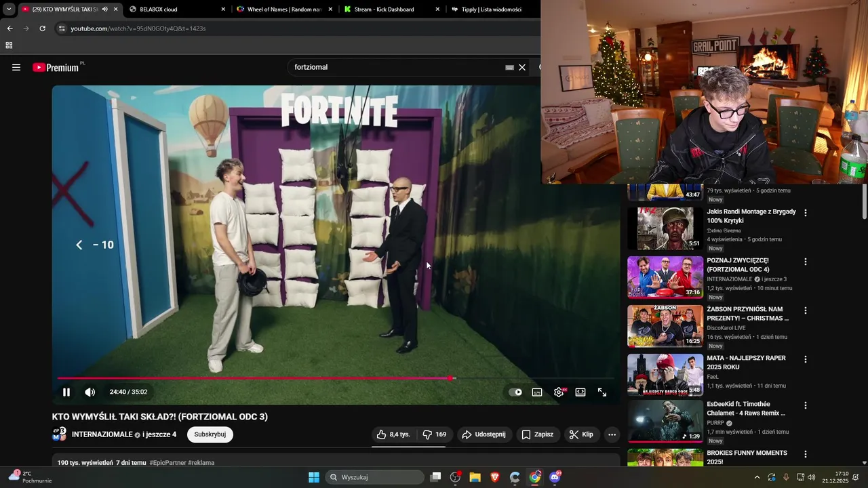868x488 pixels.
Task: Open the browser tab search dropdown arrow
Action: point(9,9)
